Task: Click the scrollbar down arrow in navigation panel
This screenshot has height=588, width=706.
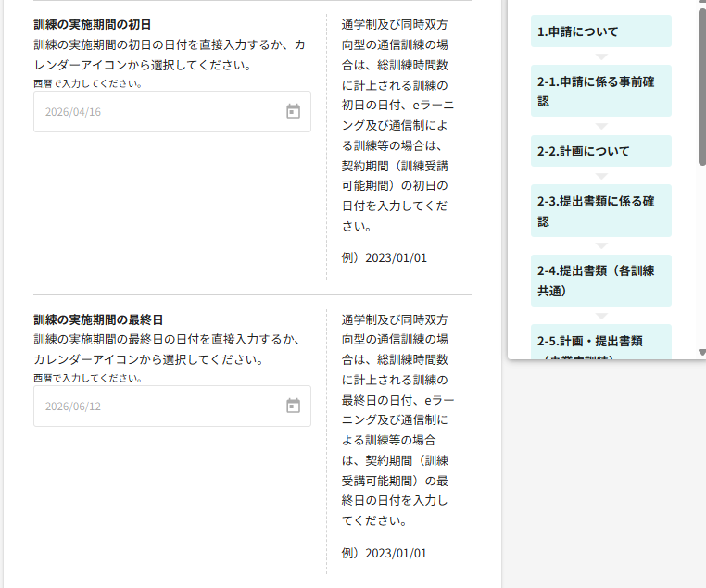Action: (x=701, y=353)
